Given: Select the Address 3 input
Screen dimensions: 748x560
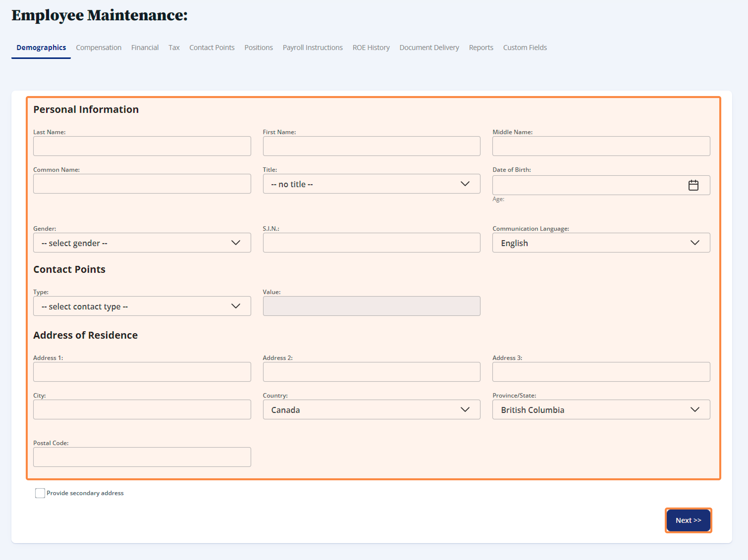Looking at the screenshot, I should coord(601,372).
